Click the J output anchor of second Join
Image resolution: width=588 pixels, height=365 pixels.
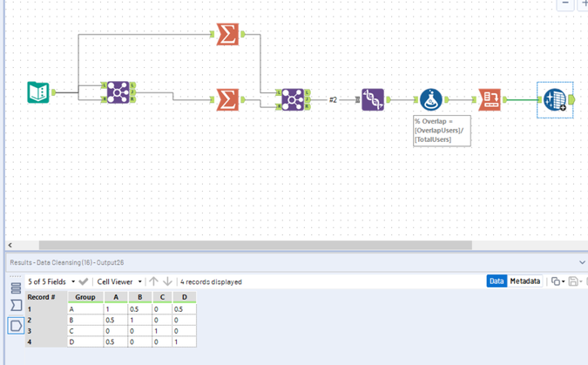click(x=308, y=99)
